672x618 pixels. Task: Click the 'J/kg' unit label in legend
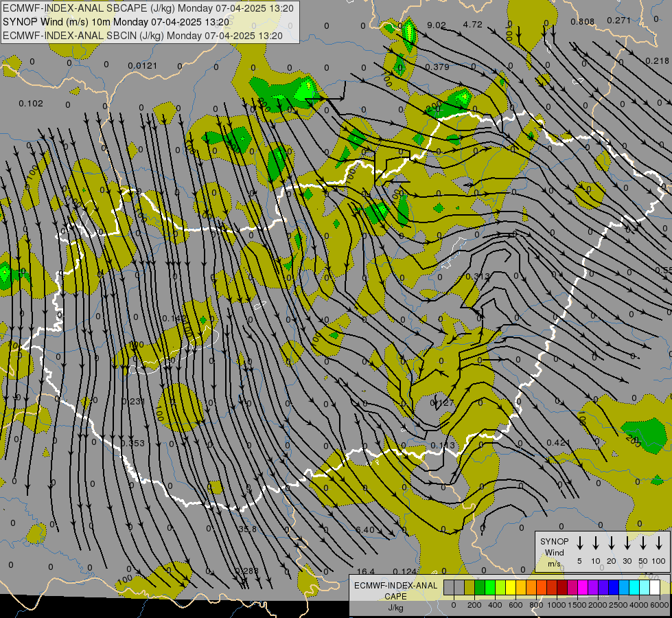[395, 608]
